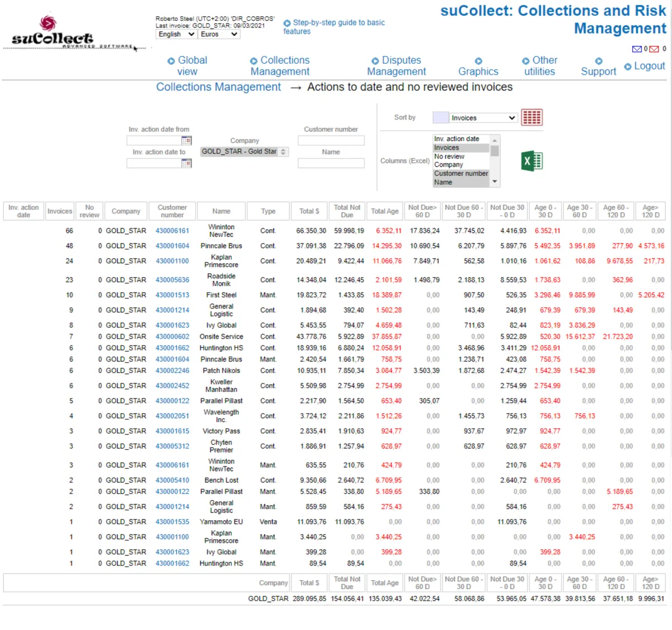
Task: Focus the Inv. action date to field
Action: (x=154, y=163)
